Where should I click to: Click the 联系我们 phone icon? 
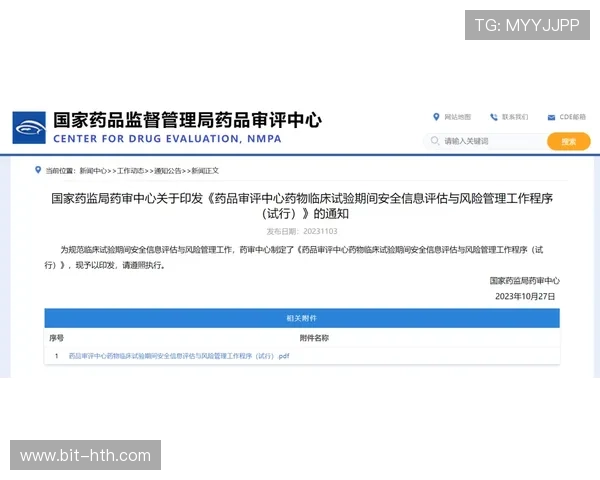(x=494, y=117)
